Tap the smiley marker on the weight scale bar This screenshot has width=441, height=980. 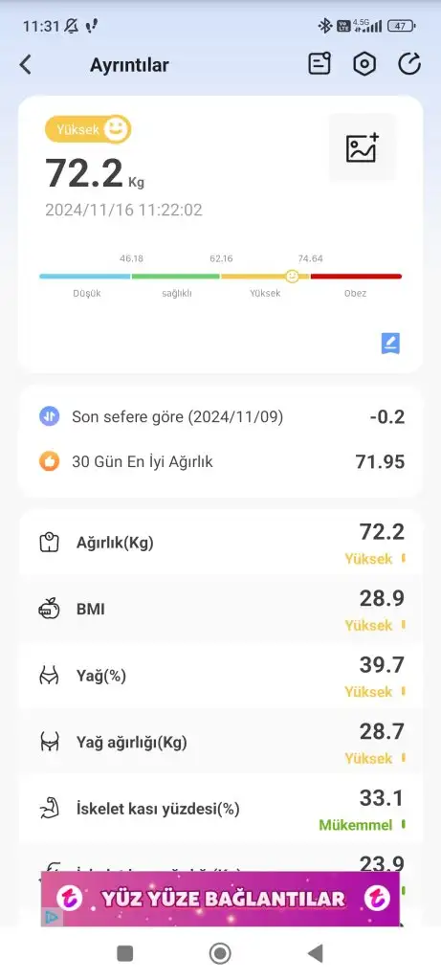click(292, 276)
